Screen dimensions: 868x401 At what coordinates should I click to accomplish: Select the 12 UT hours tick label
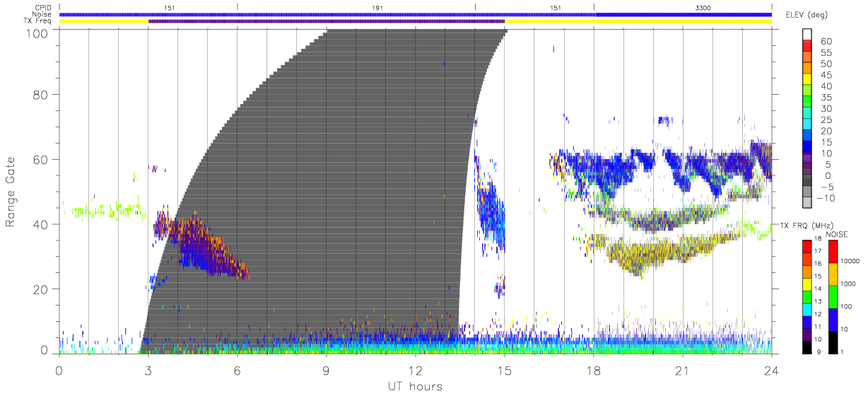point(416,371)
